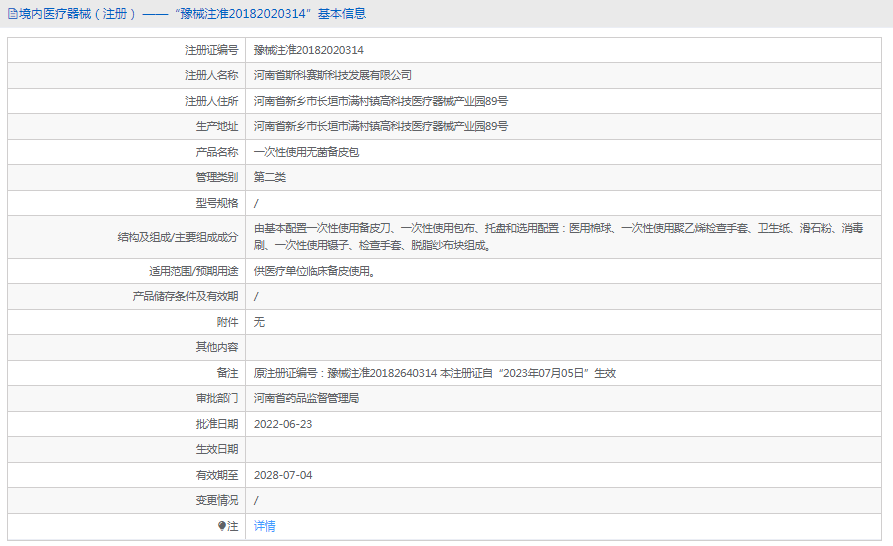Select the slash value in 型号规格 row
893x546 pixels.
point(256,203)
